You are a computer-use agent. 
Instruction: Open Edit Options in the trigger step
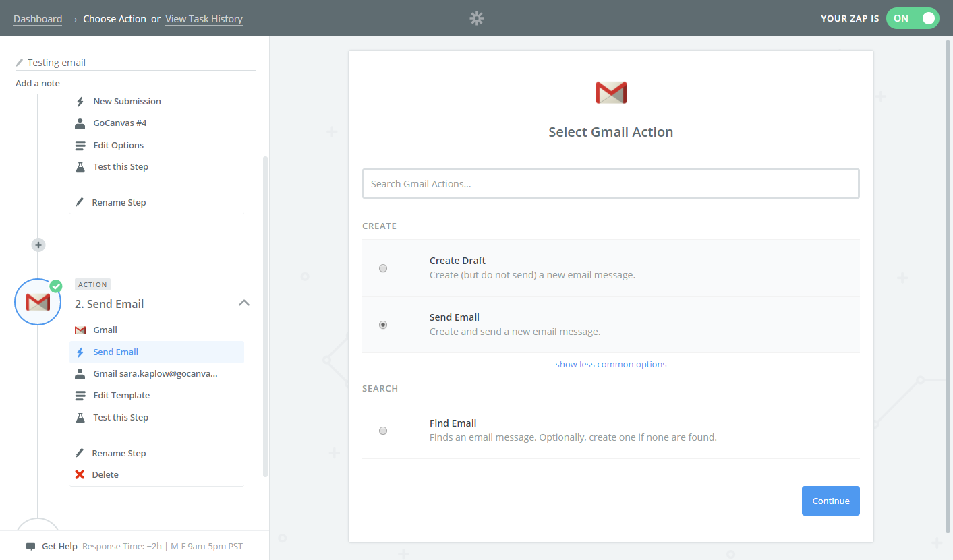pyautogui.click(x=118, y=145)
